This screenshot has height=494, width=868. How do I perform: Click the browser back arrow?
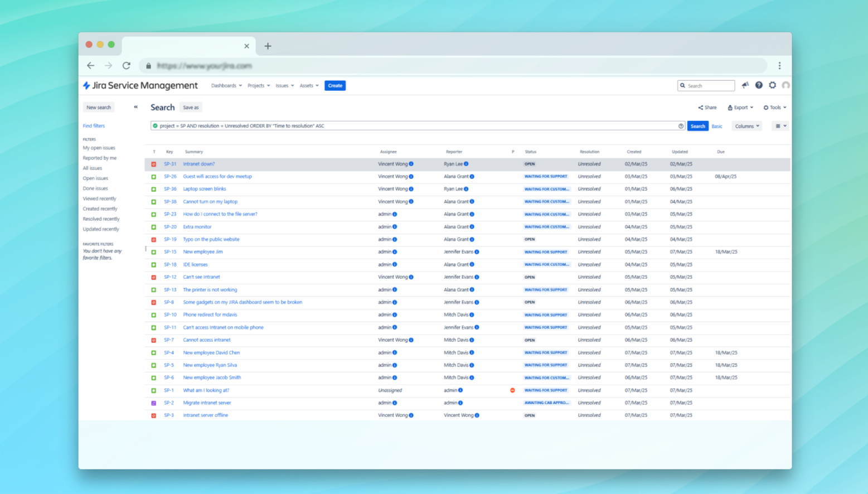click(x=90, y=66)
